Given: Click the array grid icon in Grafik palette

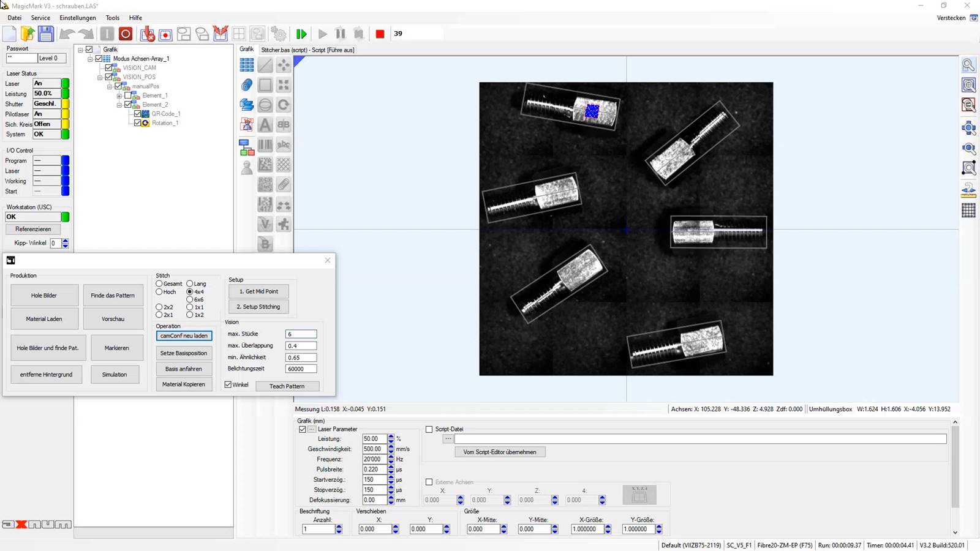Looking at the screenshot, I should tap(247, 65).
